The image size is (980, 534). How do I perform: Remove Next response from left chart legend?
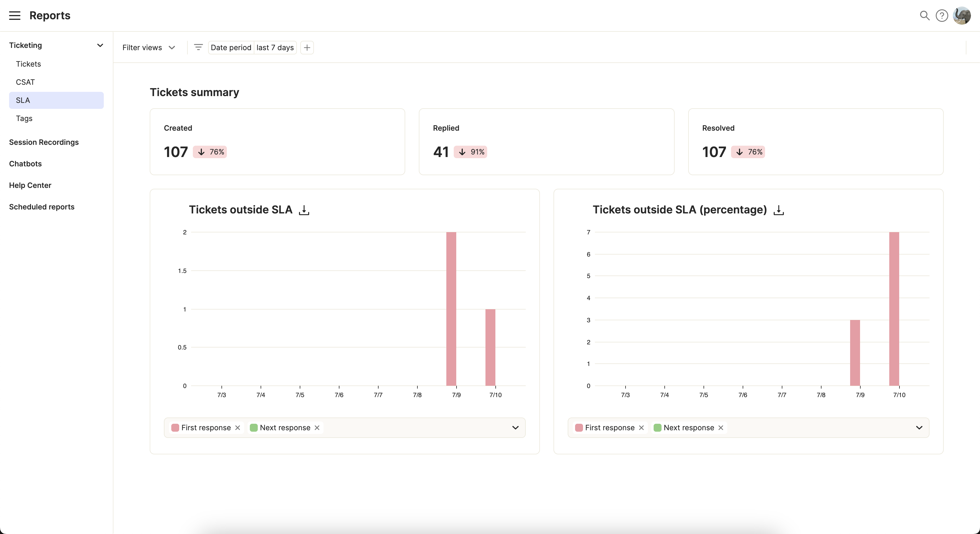click(317, 427)
